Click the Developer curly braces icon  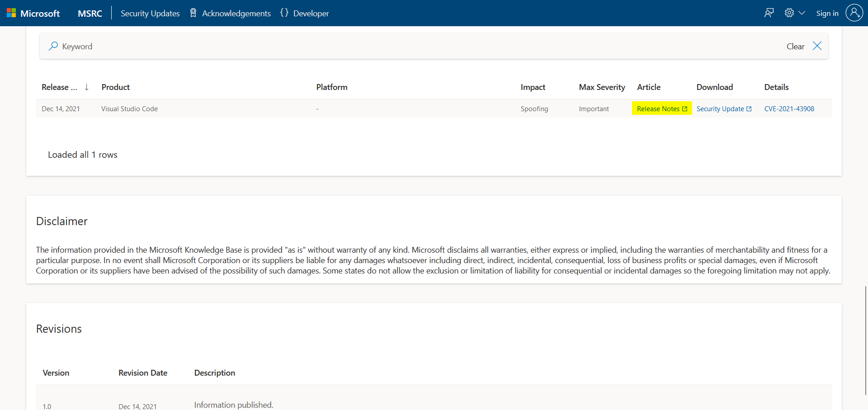(284, 13)
